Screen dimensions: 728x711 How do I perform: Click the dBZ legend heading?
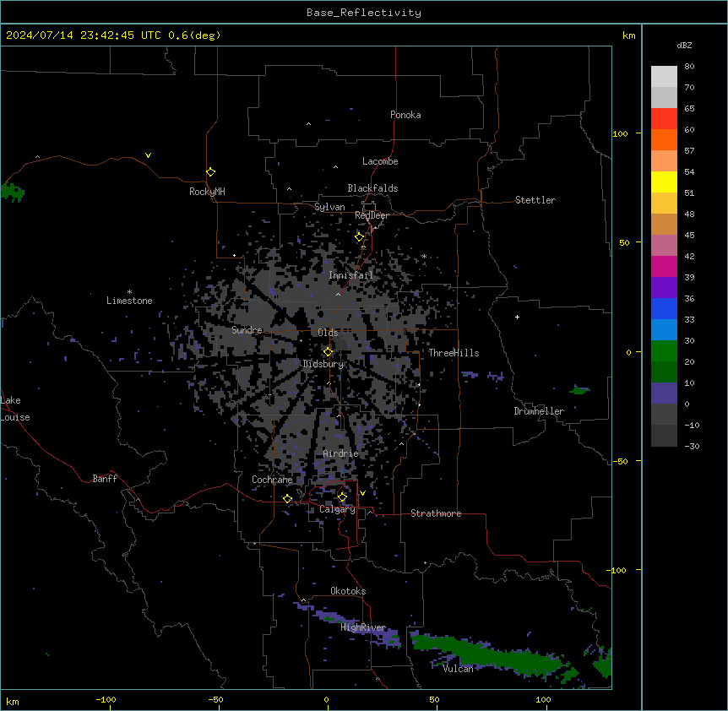[x=684, y=45]
